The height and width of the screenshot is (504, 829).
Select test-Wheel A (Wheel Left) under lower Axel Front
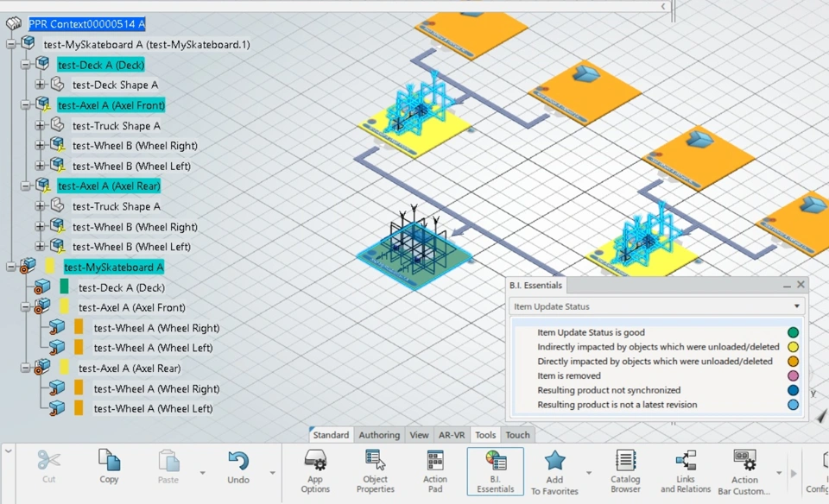(154, 348)
